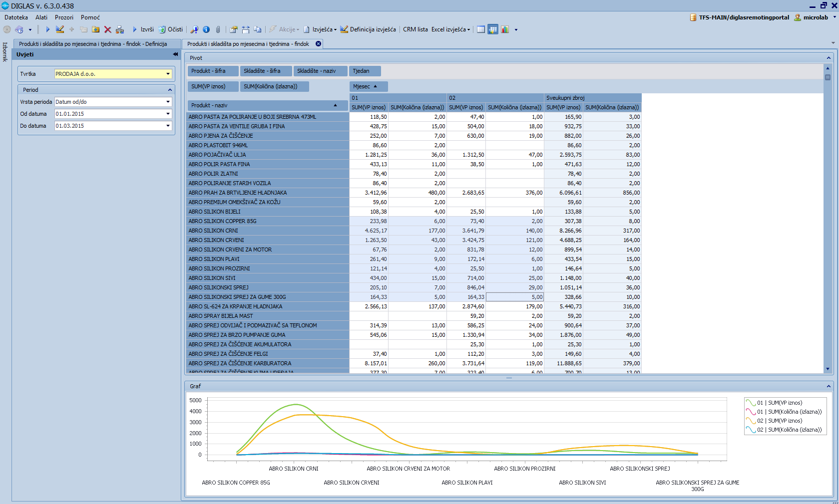839x504 pixels.
Task: Open the Tvrtka dropdown
Action: [168, 74]
